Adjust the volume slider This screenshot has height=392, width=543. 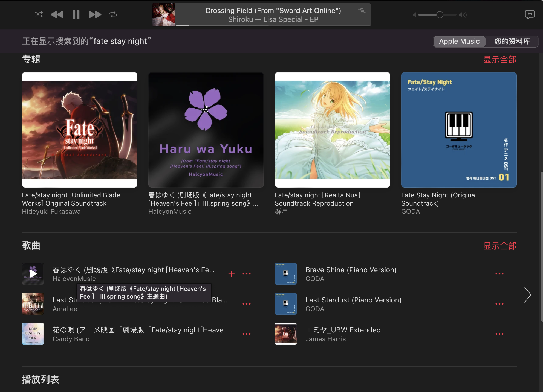440,15
